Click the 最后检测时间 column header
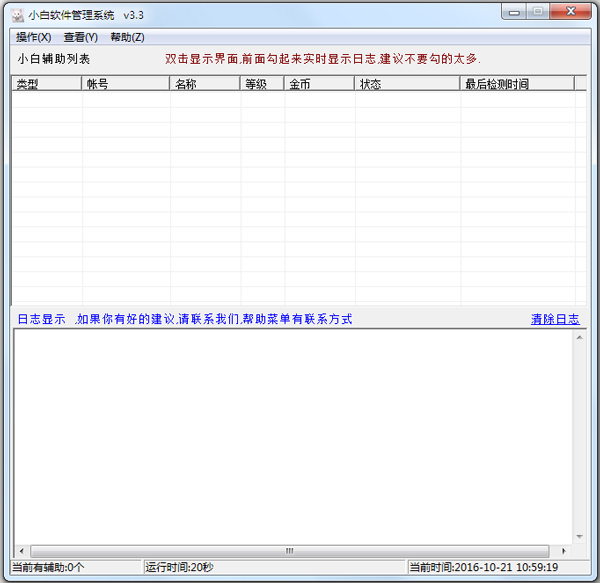This screenshot has height=583, width=600. (x=516, y=84)
